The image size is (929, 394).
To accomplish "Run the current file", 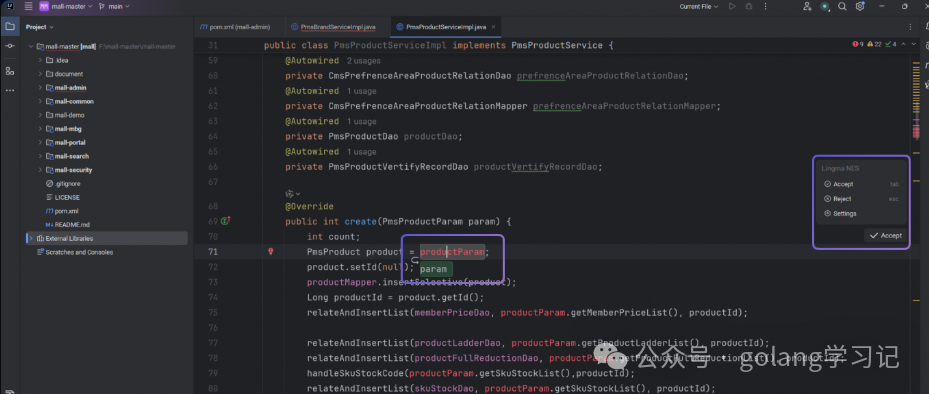I will pyautogui.click(x=732, y=7).
